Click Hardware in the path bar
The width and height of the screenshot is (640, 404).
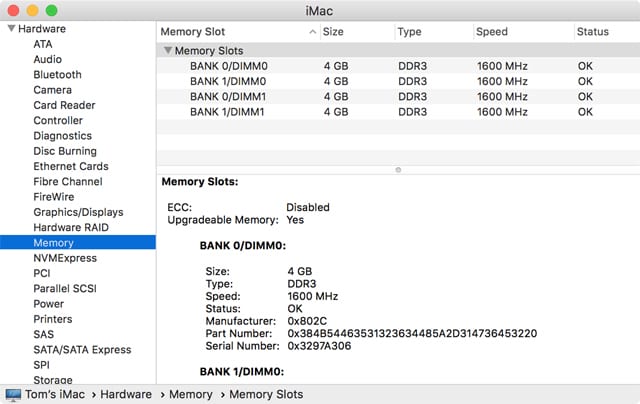click(x=125, y=394)
